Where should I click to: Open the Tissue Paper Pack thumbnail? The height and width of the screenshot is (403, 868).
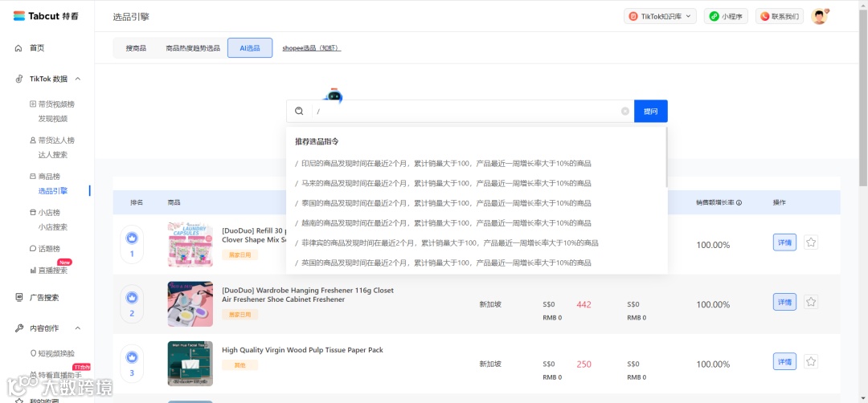(190, 364)
